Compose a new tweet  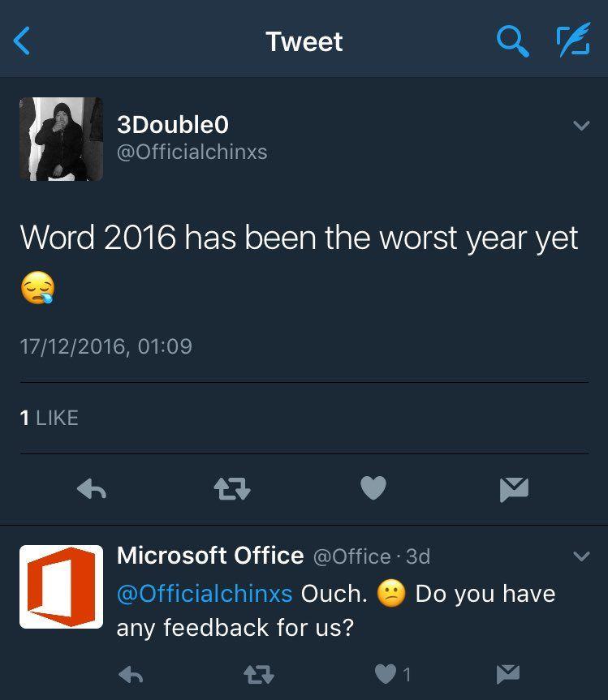tap(573, 41)
